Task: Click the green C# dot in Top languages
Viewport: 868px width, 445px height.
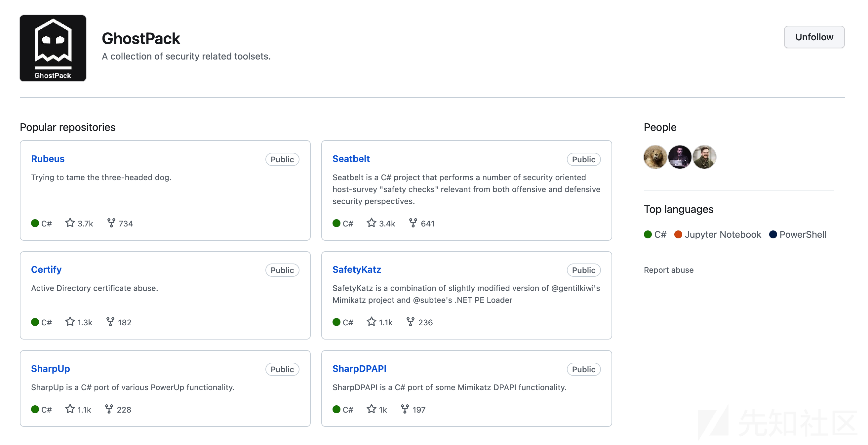Action: point(648,234)
